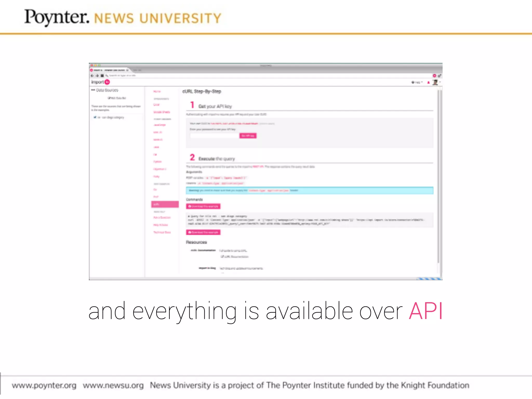
Task: Click the page vertical scrollbar
Action: pyautogui.click(x=438, y=177)
